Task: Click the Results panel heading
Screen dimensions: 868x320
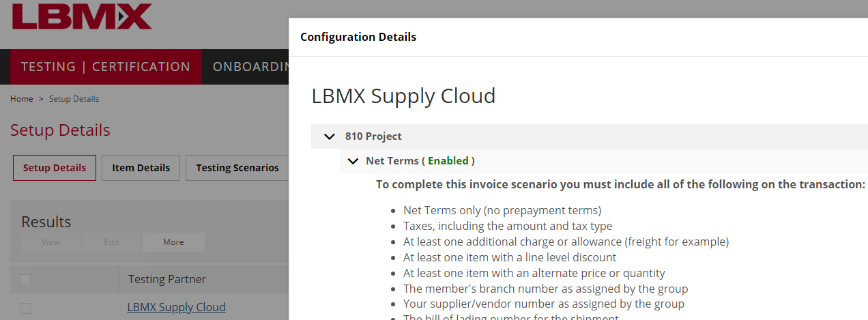Action: [x=46, y=222]
